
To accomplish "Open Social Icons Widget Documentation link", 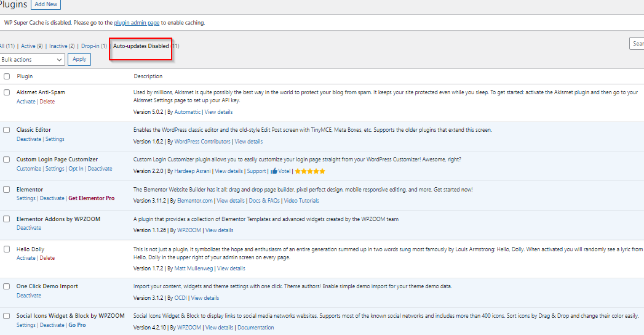I will [x=255, y=328].
